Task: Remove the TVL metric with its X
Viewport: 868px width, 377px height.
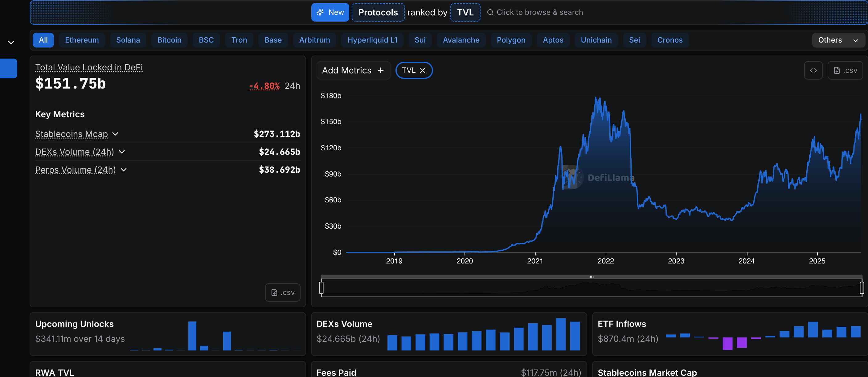Action: coord(423,70)
